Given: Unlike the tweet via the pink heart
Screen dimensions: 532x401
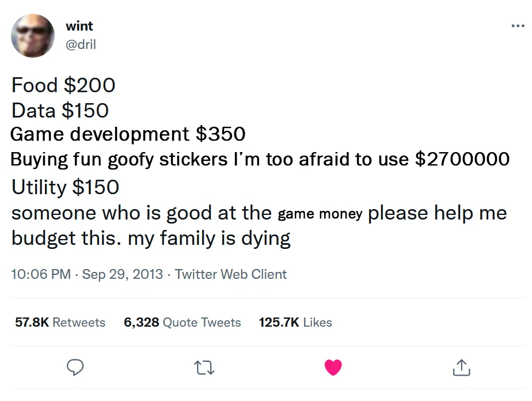Looking at the screenshot, I should pyautogui.click(x=333, y=367).
